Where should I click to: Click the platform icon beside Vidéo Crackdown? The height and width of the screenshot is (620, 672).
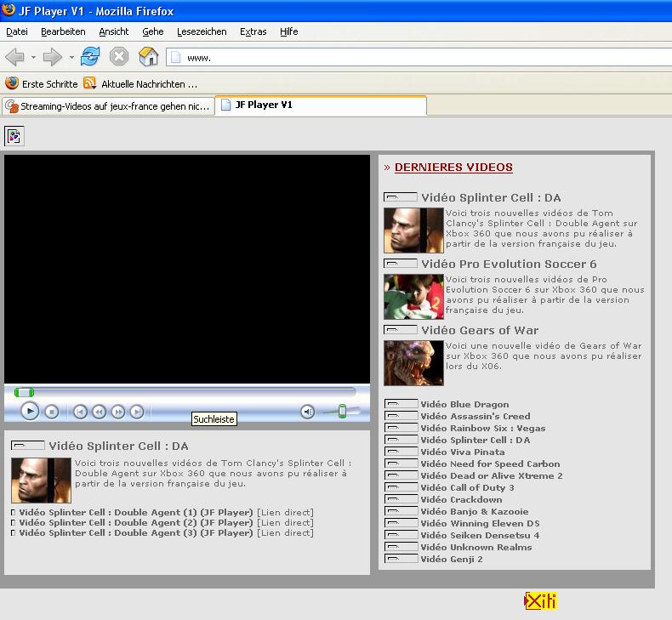[x=401, y=498]
